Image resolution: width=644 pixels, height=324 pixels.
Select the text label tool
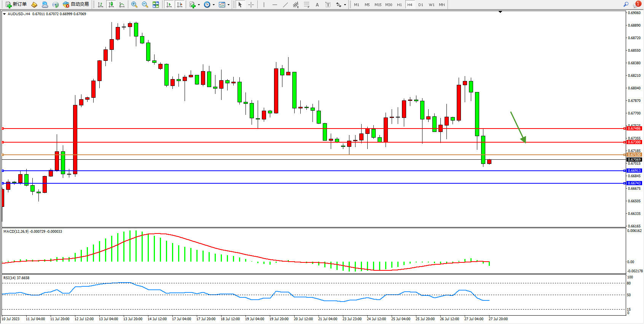coord(328,5)
